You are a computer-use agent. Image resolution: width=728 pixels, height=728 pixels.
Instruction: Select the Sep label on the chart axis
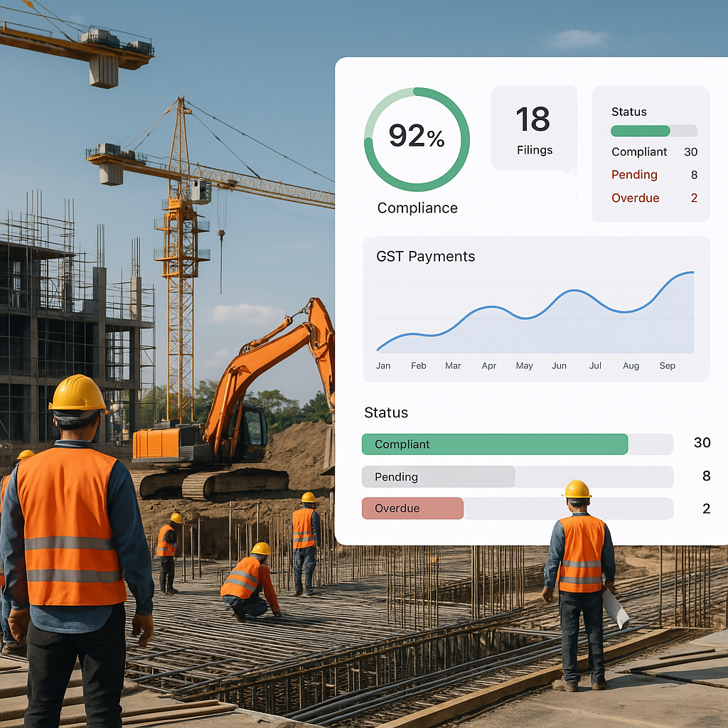(x=667, y=365)
